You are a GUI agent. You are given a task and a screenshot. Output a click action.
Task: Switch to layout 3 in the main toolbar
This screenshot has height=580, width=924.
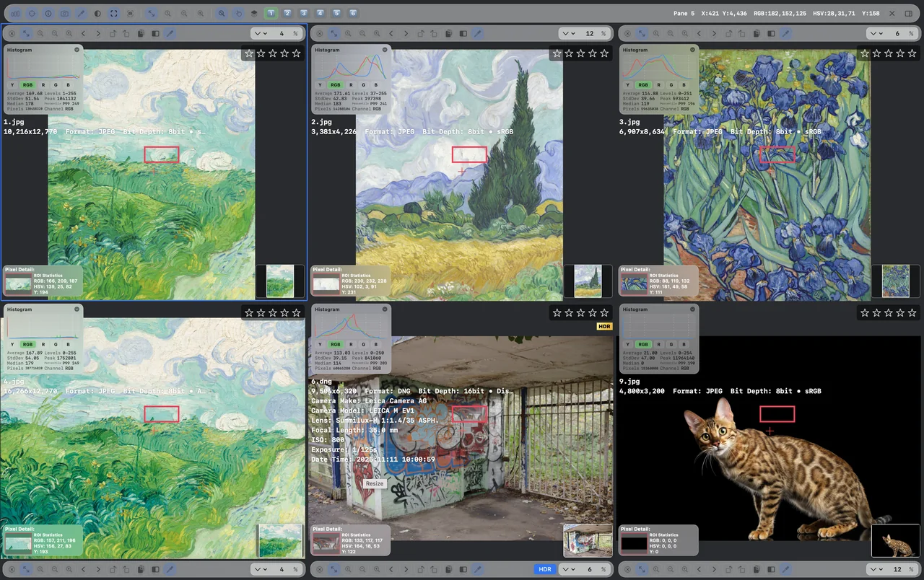click(304, 14)
